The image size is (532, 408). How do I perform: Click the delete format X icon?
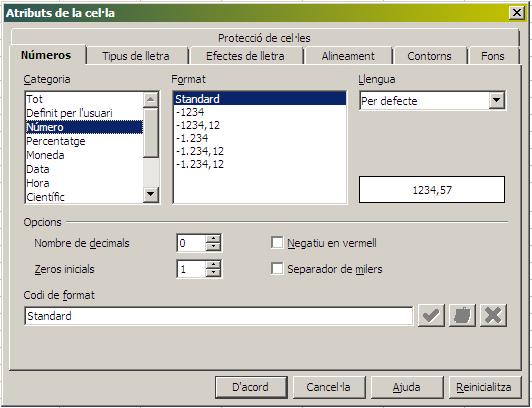point(493,315)
